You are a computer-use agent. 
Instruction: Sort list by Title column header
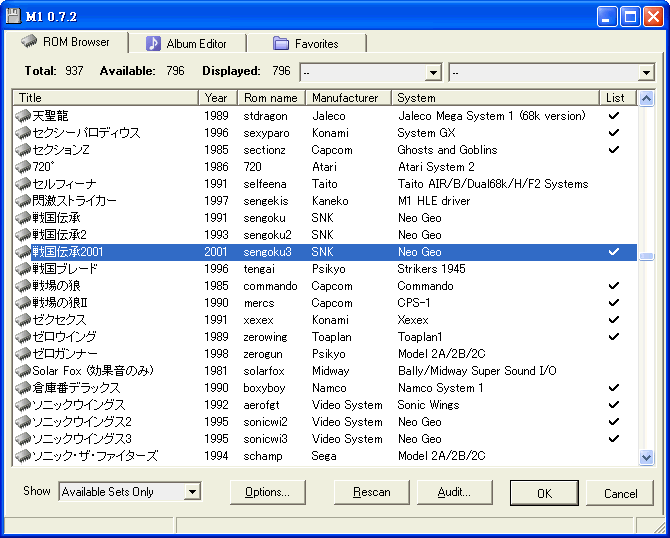(106, 98)
